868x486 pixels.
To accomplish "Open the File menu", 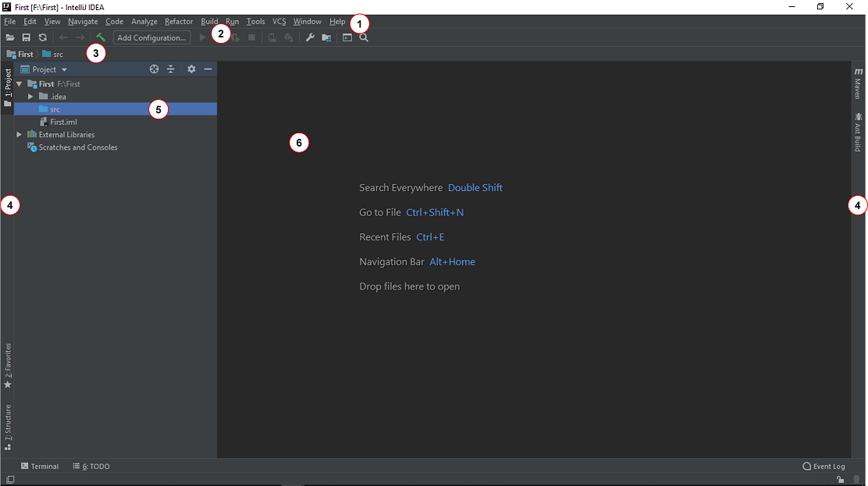I will pos(10,22).
